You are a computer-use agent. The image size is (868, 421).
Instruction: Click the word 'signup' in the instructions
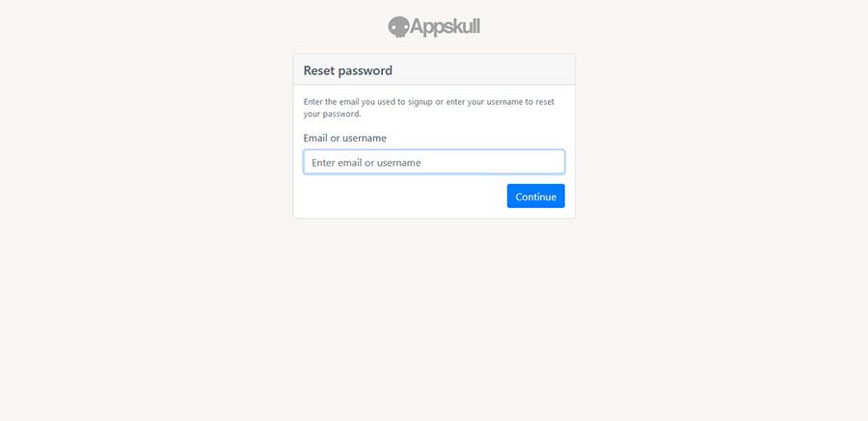417,101
